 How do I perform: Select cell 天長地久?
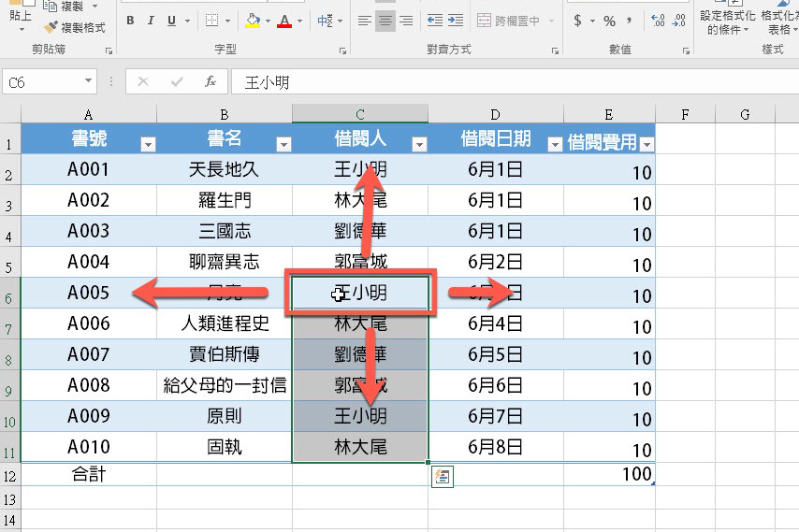pyautogui.click(x=225, y=169)
